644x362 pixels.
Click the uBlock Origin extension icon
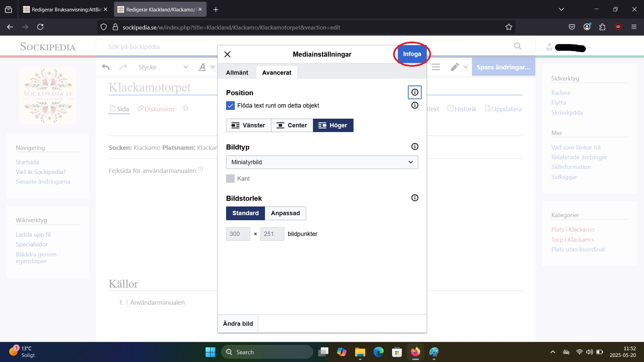pos(618,27)
